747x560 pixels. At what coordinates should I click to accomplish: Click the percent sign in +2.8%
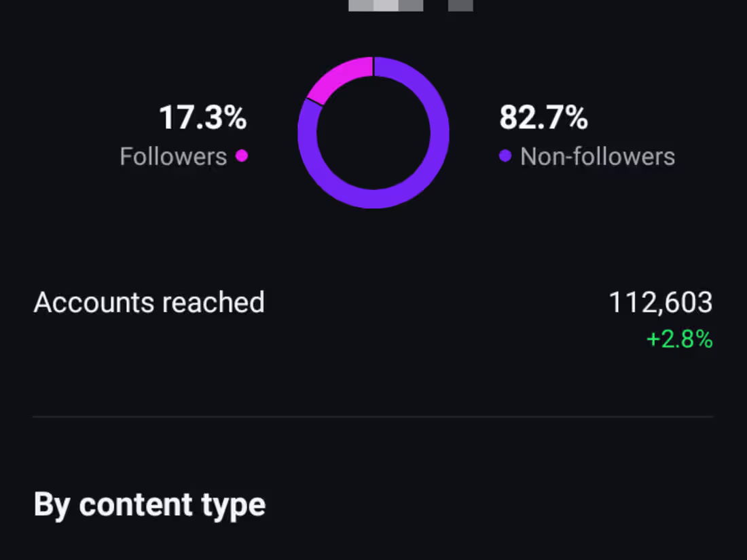704,339
